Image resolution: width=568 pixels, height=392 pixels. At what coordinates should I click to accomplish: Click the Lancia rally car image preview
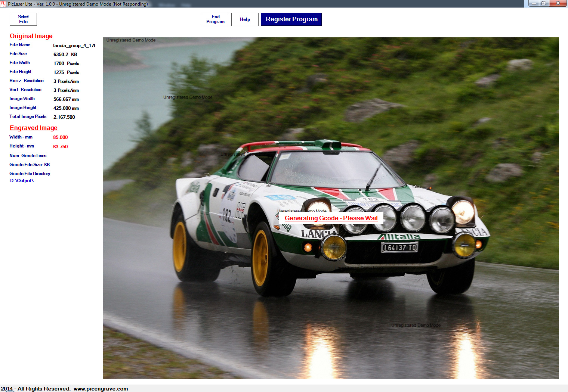[331, 208]
